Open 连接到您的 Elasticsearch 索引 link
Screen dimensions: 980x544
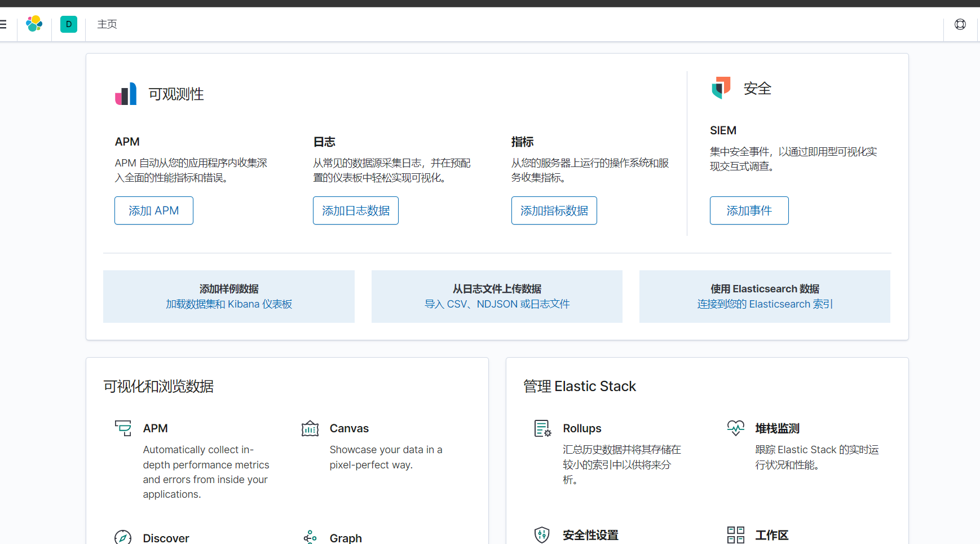click(765, 304)
